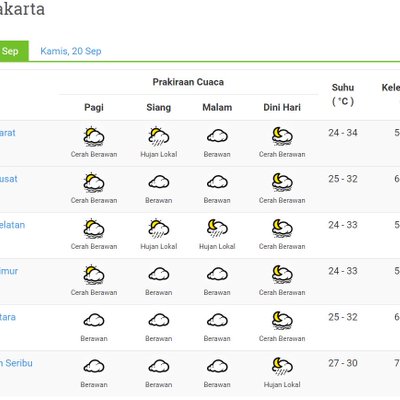Click Timur Malam Berawan cloud icon
400x400 pixels.
pyautogui.click(x=217, y=274)
